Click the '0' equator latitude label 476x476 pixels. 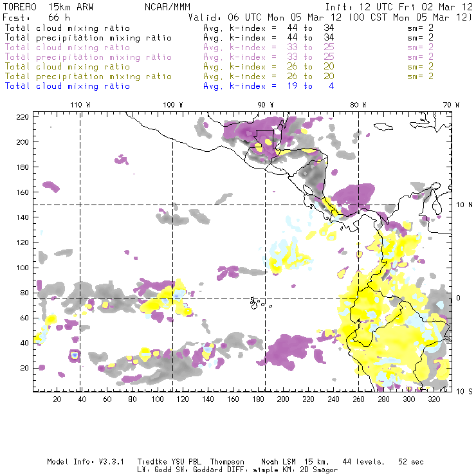(x=459, y=298)
